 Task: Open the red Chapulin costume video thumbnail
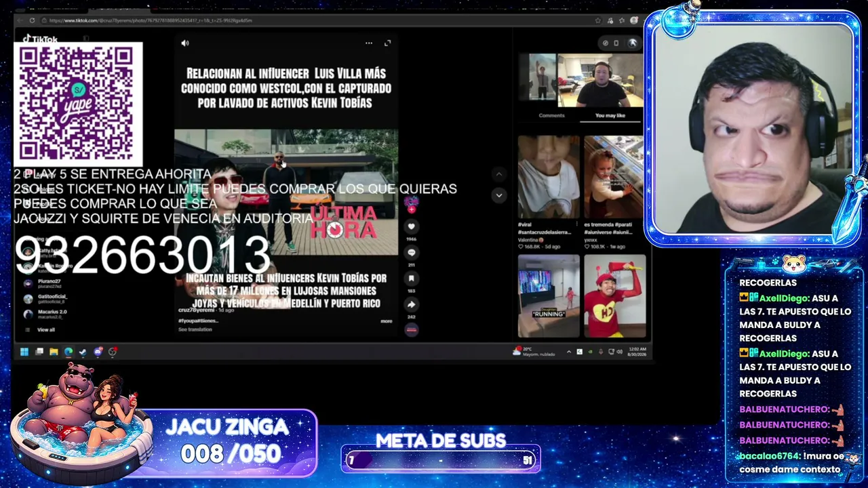[x=614, y=296]
